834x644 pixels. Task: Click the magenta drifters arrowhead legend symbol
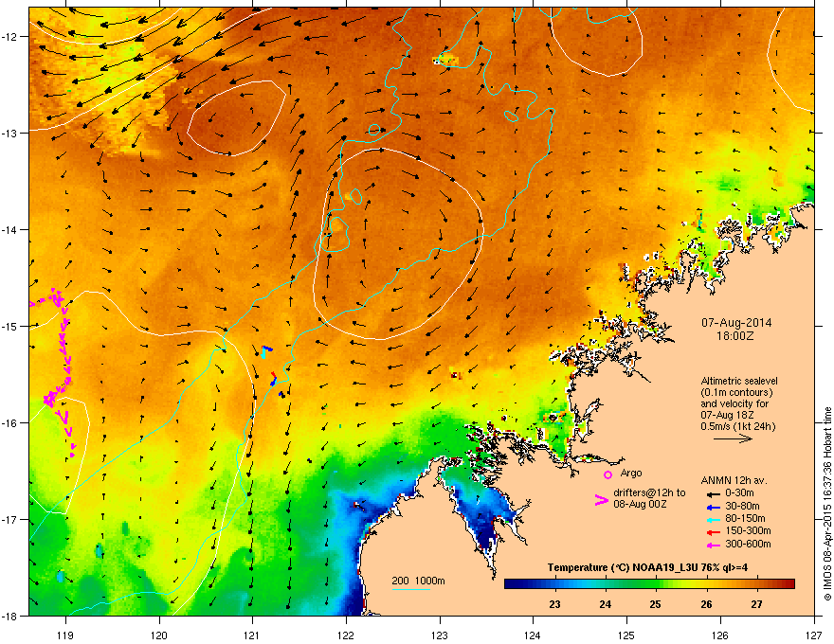click(601, 500)
